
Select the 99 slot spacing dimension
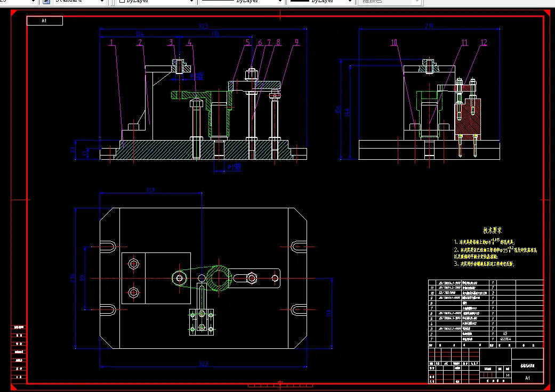83,278
